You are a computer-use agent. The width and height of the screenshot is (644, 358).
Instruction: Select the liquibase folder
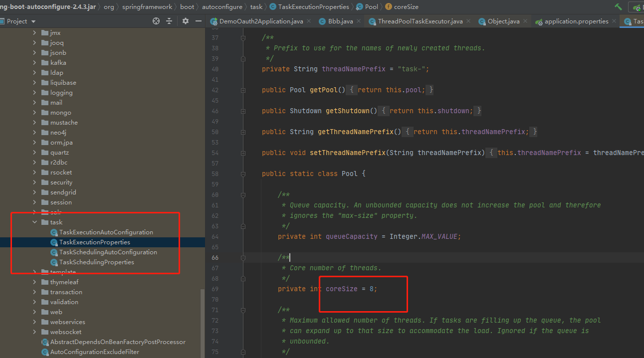[x=63, y=83]
